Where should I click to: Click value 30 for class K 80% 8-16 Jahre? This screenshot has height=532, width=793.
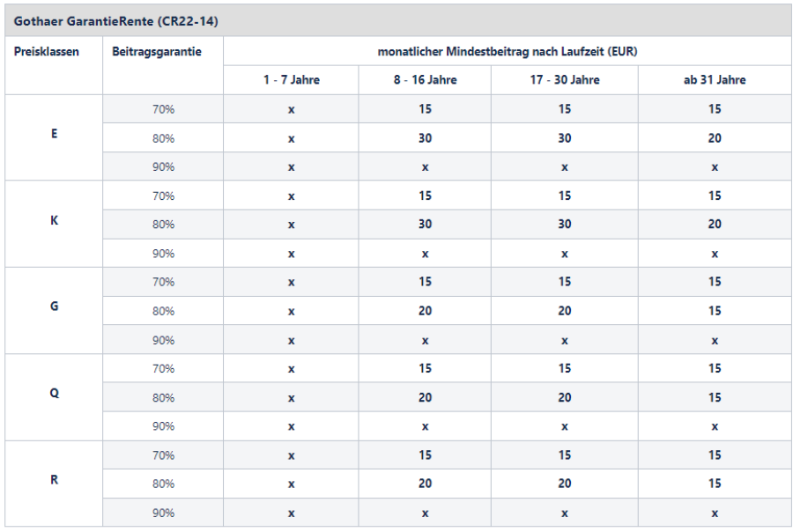tap(425, 224)
